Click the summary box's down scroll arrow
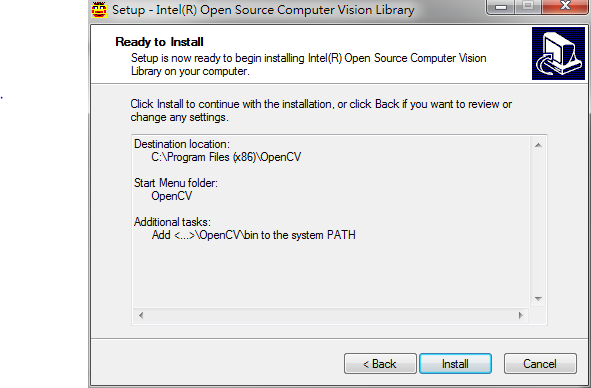 [x=538, y=299]
